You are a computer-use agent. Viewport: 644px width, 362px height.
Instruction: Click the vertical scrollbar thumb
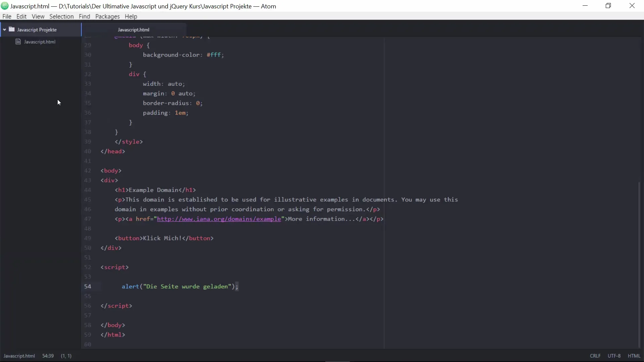639,265
